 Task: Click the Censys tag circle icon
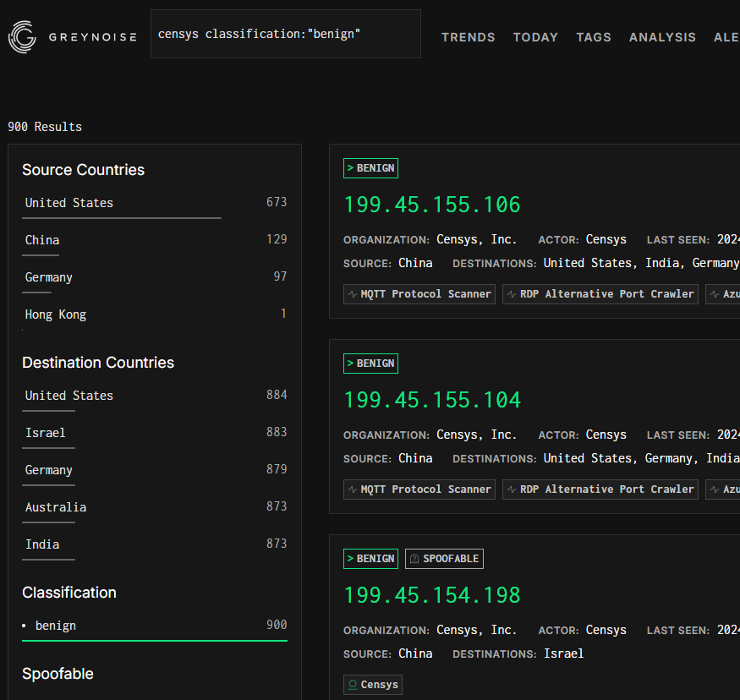click(353, 685)
